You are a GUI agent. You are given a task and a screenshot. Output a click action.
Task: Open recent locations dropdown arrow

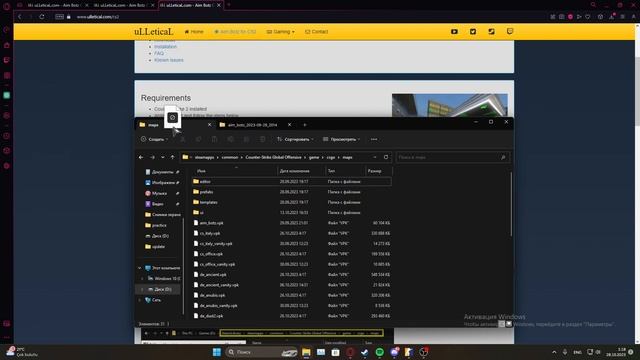(x=162, y=157)
